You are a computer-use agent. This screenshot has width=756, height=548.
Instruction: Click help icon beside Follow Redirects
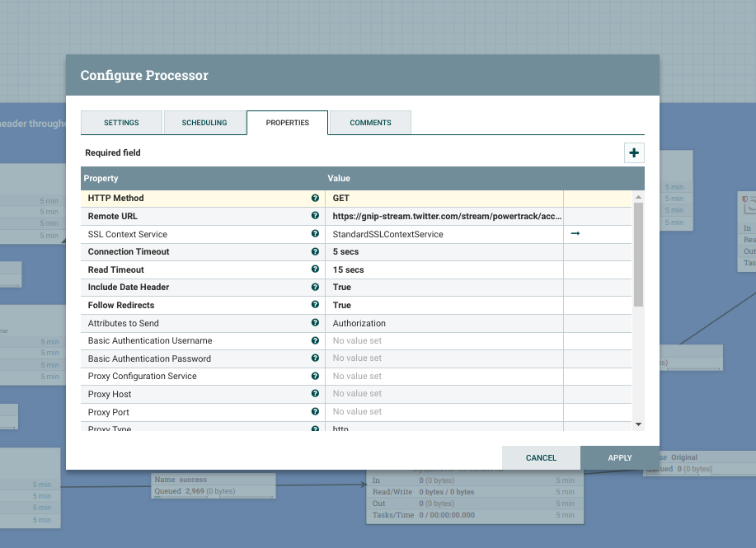[315, 305]
